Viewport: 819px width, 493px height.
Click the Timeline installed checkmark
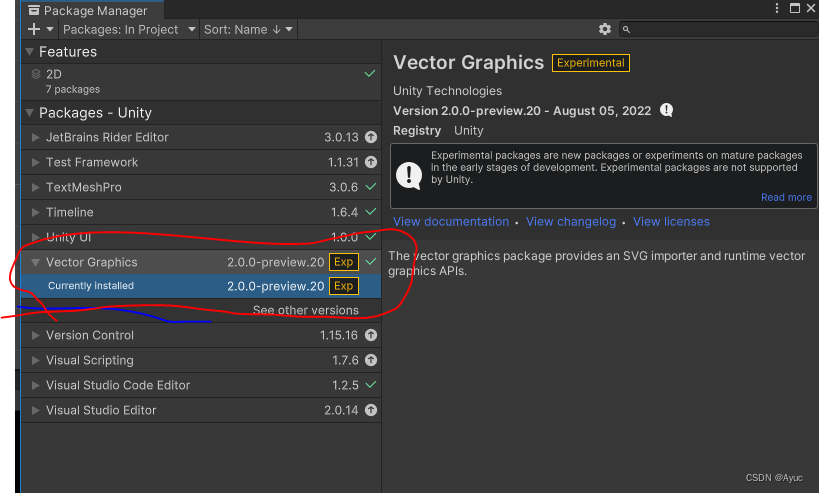coord(370,212)
